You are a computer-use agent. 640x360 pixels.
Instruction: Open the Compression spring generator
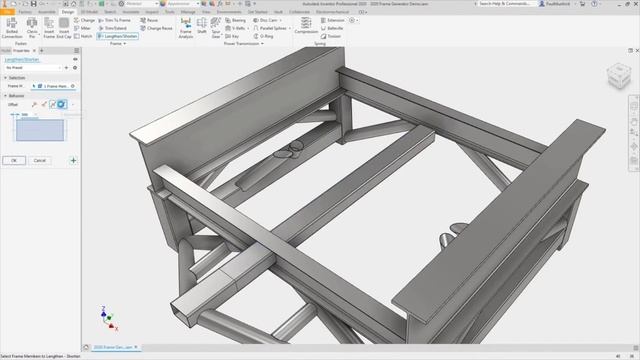click(x=306, y=25)
